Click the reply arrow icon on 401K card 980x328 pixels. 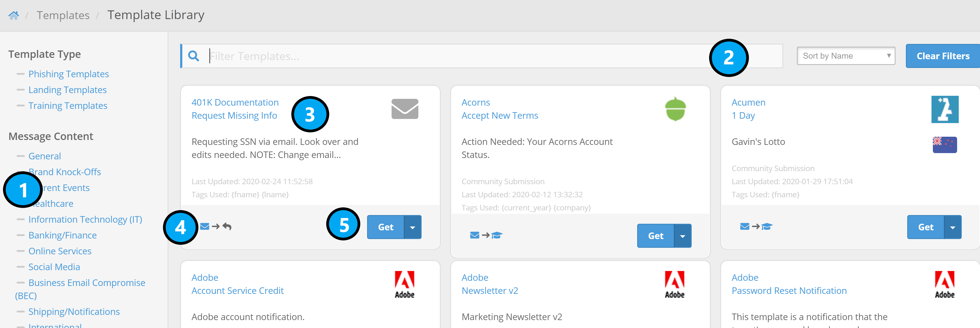click(227, 227)
